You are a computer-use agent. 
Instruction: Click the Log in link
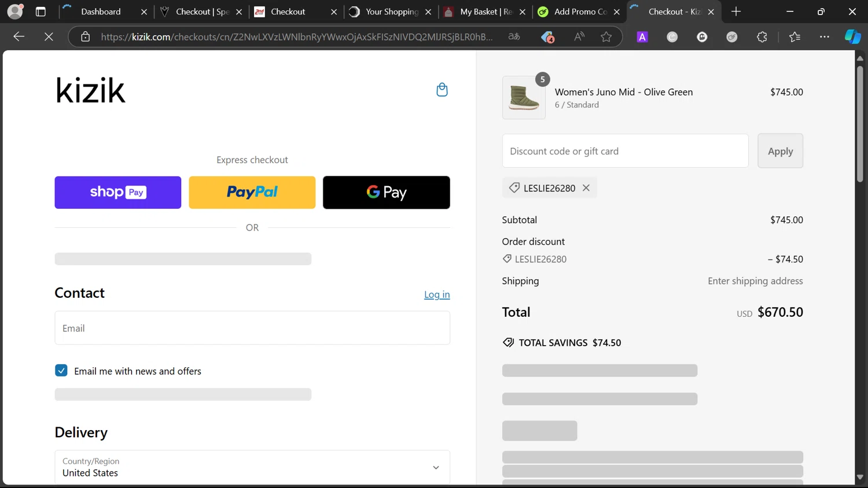coord(437,294)
